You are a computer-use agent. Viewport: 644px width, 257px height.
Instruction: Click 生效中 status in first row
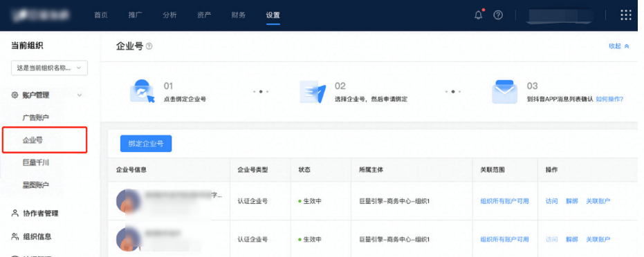pos(310,201)
